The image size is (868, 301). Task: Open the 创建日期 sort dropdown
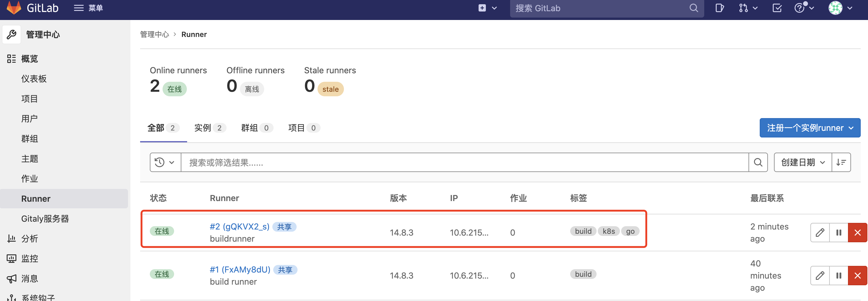coord(802,162)
